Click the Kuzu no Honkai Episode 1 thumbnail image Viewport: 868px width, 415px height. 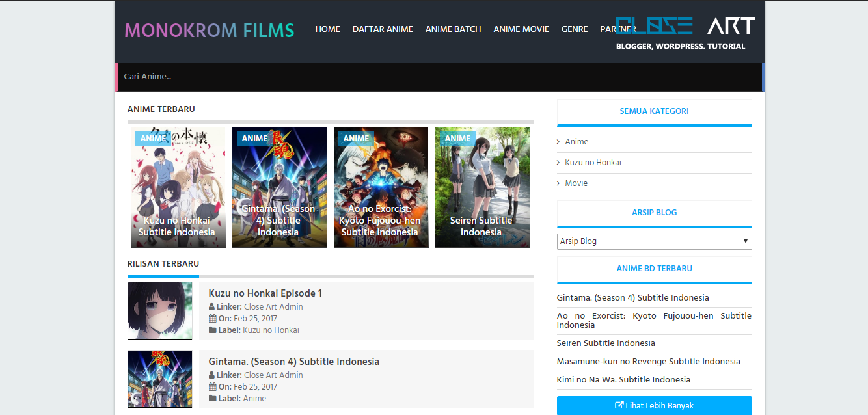pos(160,311)
